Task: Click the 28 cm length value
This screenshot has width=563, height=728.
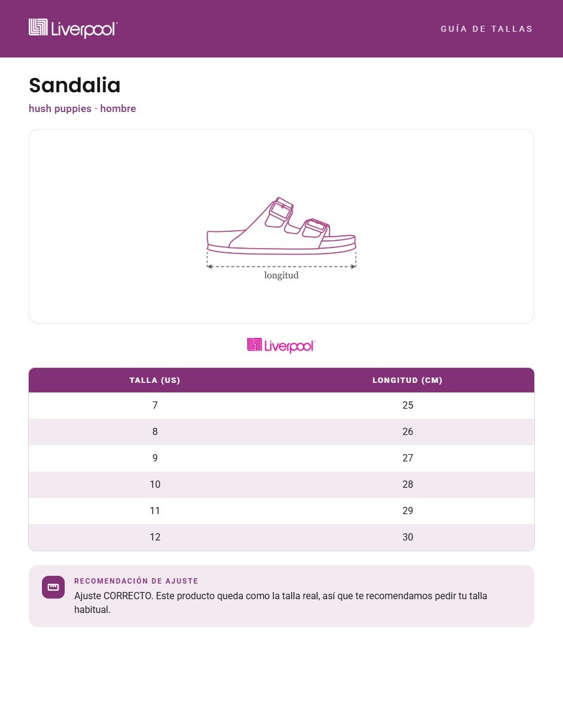Action: click(x=408, y=485)
